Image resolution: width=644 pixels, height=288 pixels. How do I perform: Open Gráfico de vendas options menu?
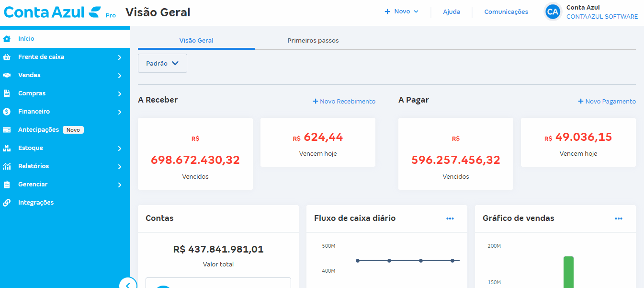pyautogui.click(x=619, y=219)
